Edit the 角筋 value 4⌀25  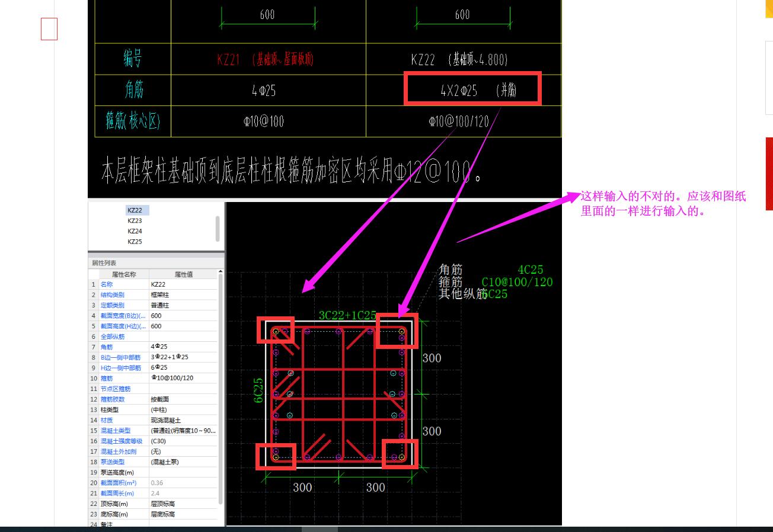pyautogui.click(x=184, y=347)
